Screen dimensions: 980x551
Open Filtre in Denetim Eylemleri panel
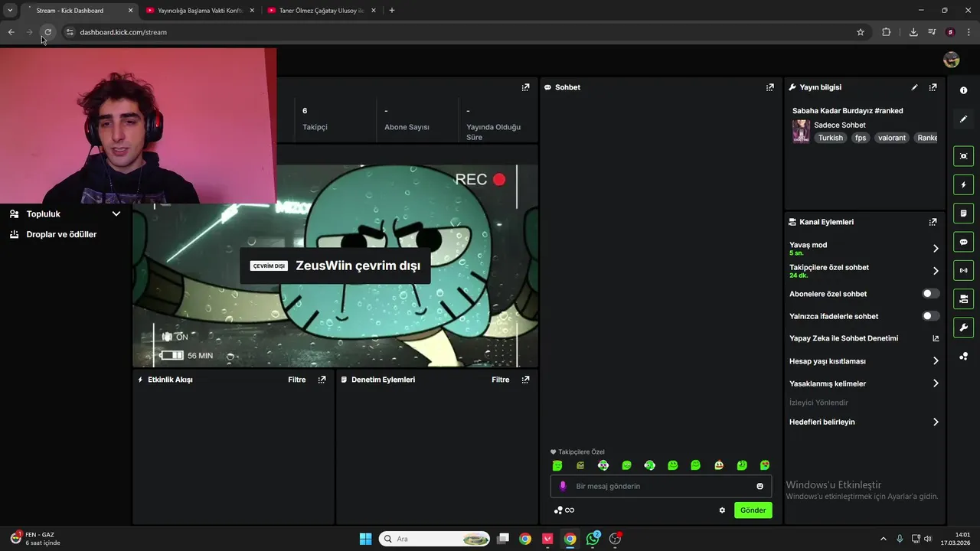(500, 380)
